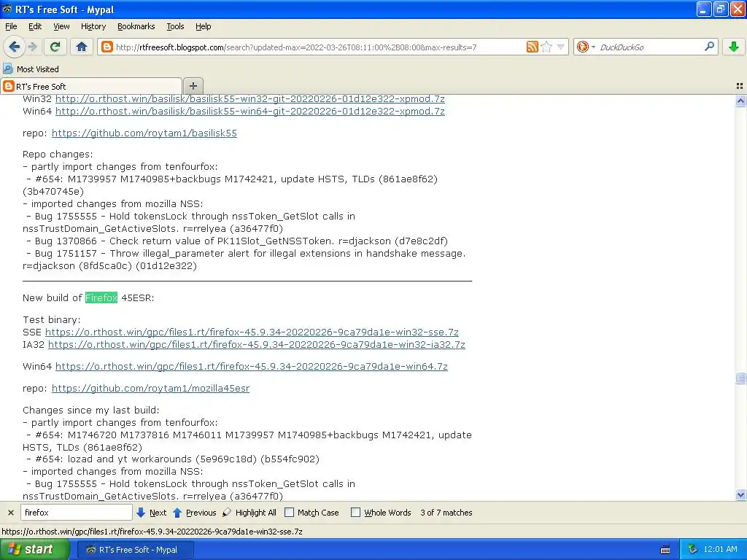The width and height of the screenshot is (747, 560).
Task: Find Next match arrow
Action: pos(151,513)
